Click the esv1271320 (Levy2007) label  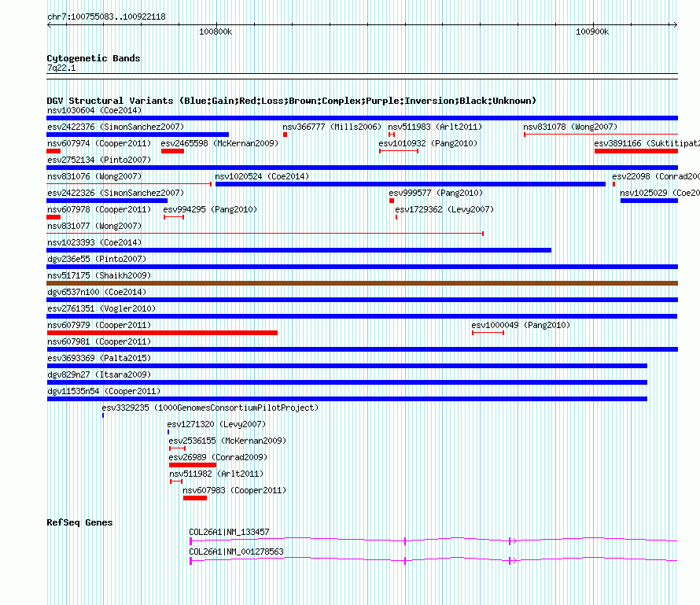tap(216, 424)
